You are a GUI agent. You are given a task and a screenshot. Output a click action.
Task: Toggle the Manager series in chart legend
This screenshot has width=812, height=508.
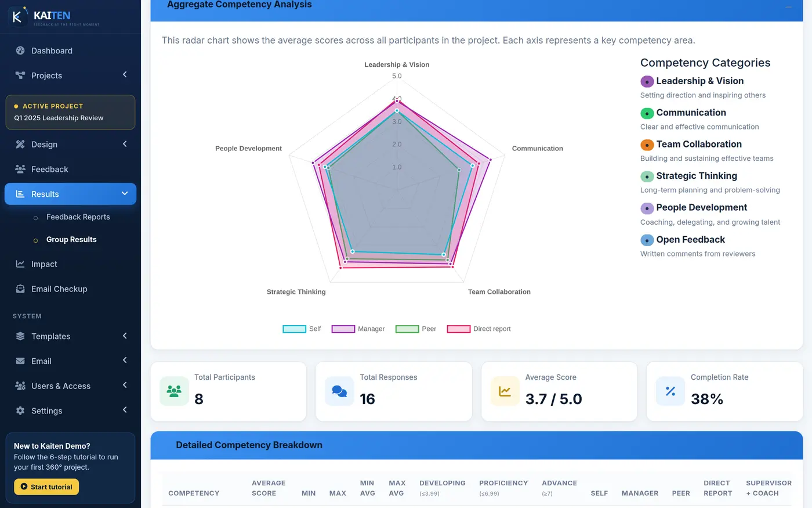[358, 329]
